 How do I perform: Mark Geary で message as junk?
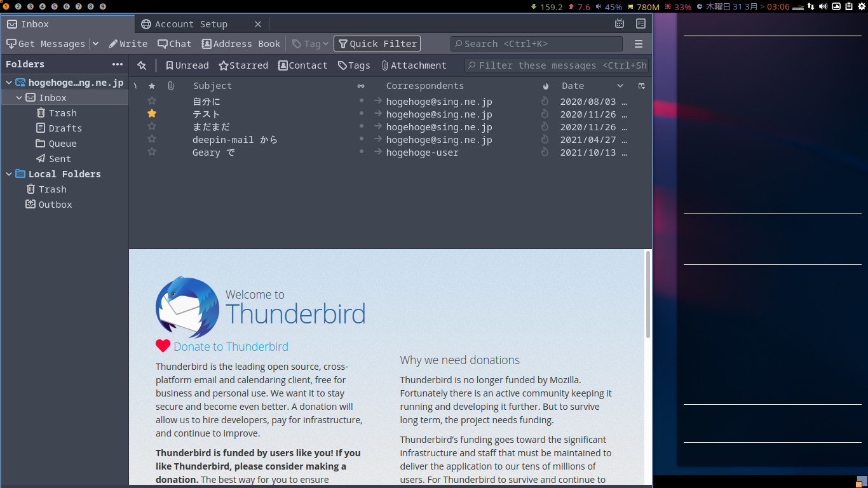click(x=545, y=152)
